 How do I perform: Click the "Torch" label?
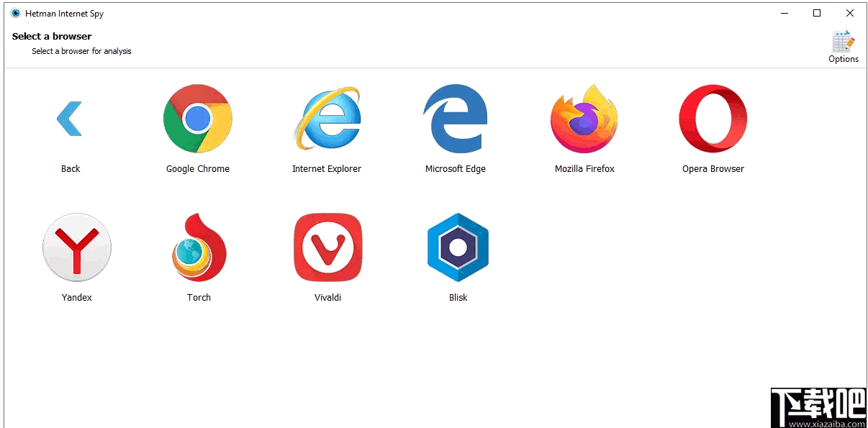(199, 298)
